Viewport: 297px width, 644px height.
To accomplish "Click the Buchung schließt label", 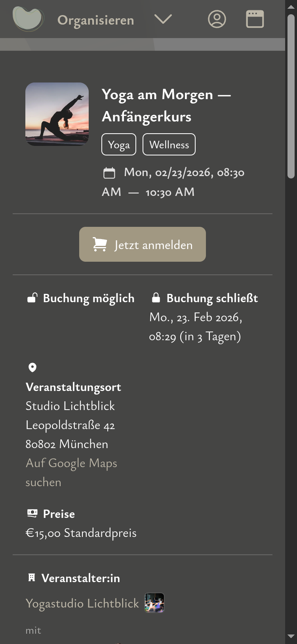I will click(x=212, y=298).
